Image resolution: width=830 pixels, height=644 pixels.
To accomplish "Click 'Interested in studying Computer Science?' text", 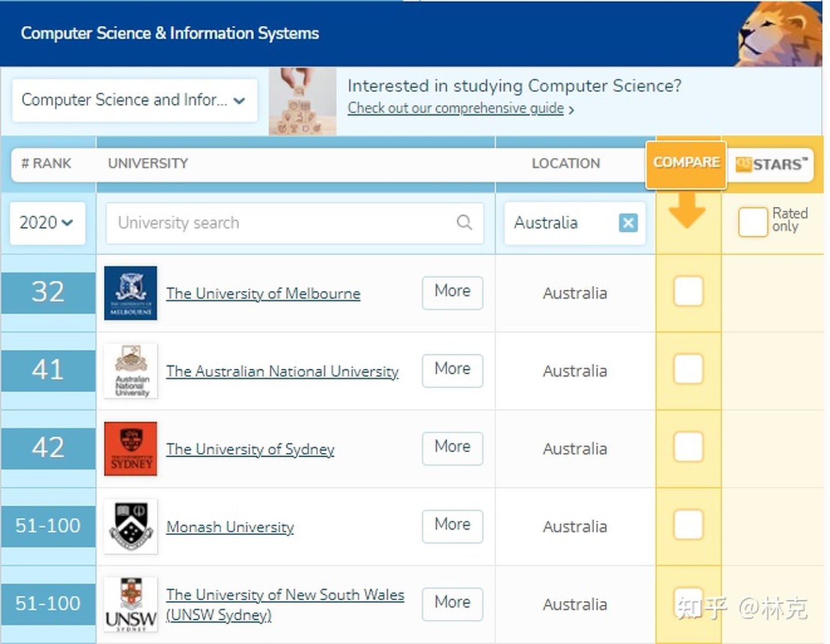I will coord(514,85).
